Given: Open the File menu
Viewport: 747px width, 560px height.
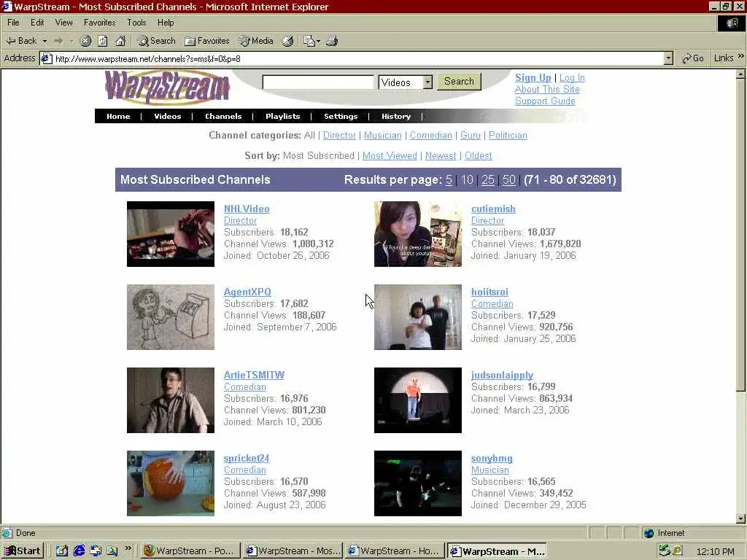Looking at the screenshot, I should (x=13, y=23).
